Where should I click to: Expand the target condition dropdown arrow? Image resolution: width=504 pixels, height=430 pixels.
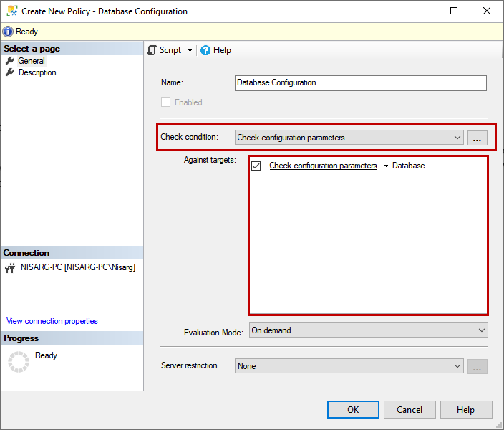click(x=386, y=166)
